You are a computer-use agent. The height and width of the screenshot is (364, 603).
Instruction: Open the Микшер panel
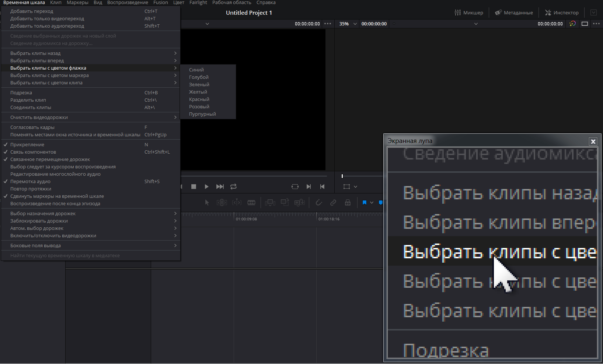click(x=469, y=13)
